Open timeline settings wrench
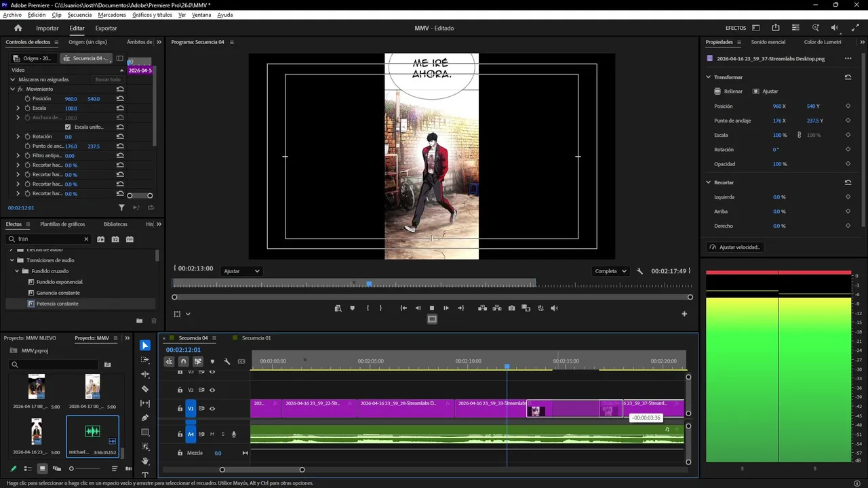 227,361
